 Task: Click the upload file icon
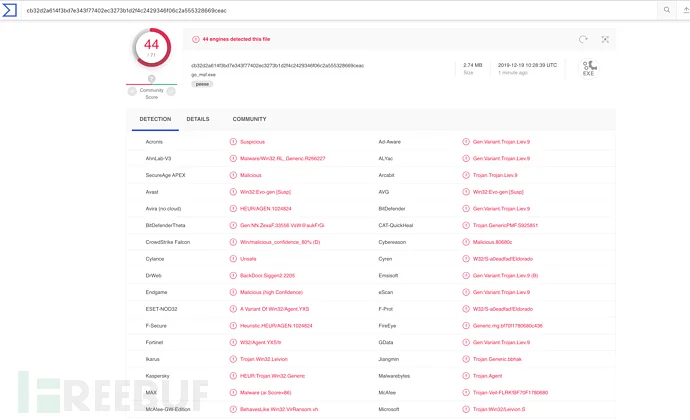[x=686, y=10]
